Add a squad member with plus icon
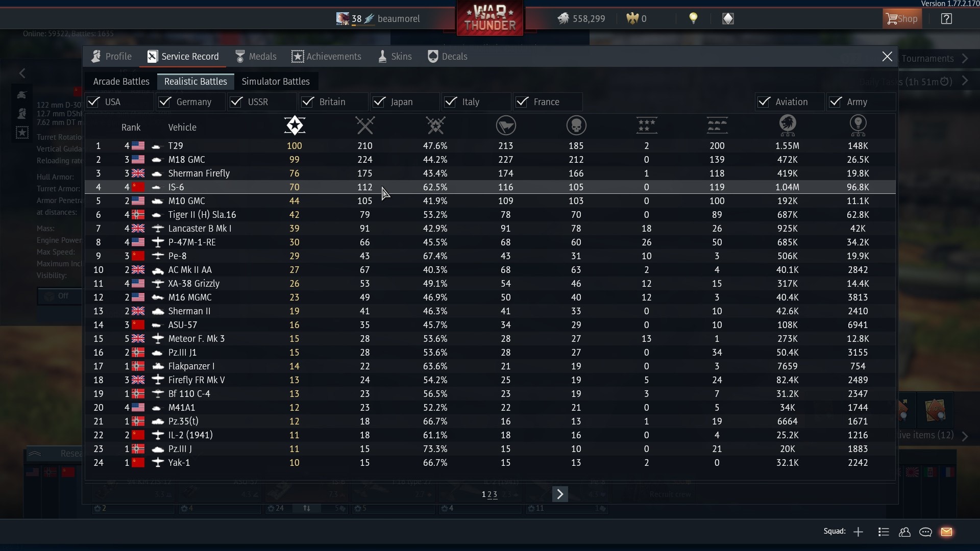Image resolution: width=980 pixels, height=551 pixels. (x=858, y=532)
